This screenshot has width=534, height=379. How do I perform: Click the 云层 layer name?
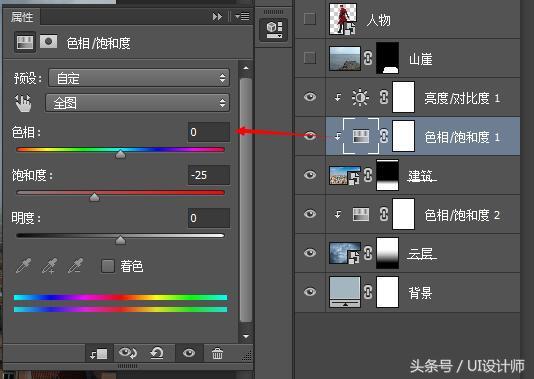pos(422,254)
